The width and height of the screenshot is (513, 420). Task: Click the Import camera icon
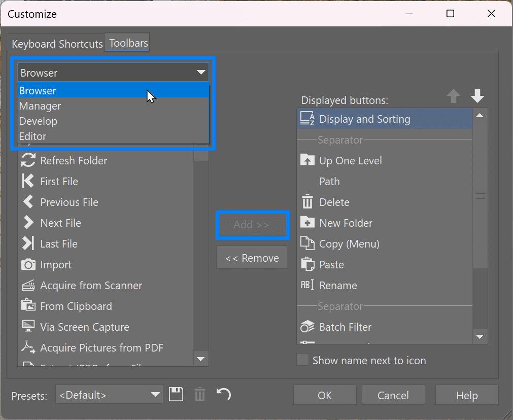point(29,264)
